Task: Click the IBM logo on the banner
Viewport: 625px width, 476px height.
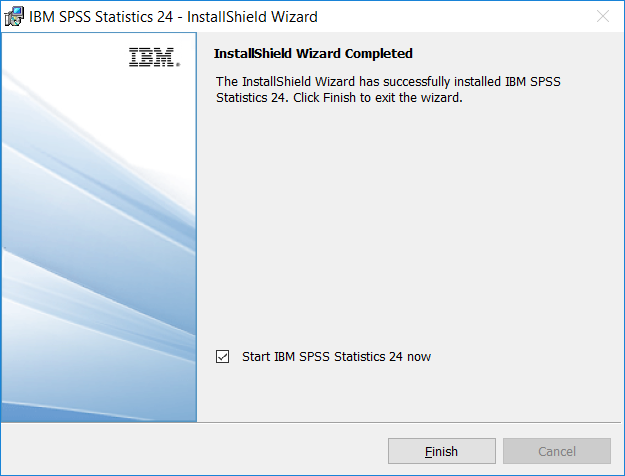Action: (154, 57)
